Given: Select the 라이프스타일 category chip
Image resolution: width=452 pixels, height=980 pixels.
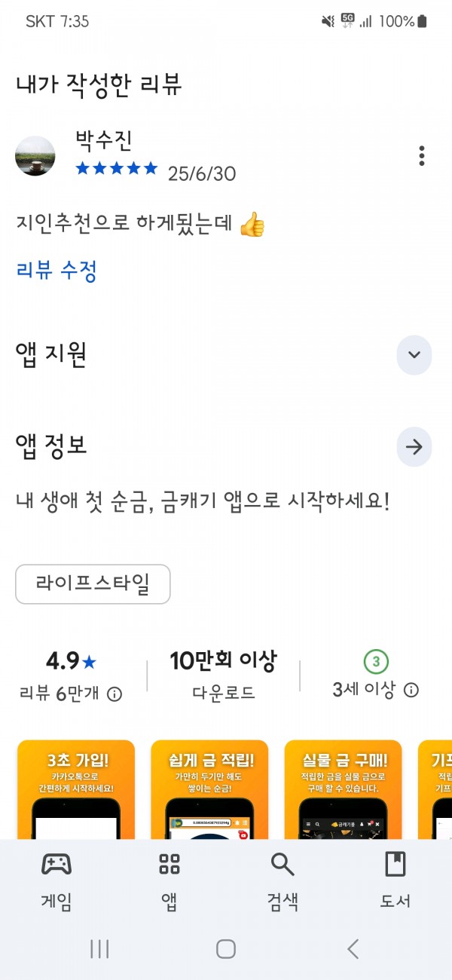Looking at the screenshot, I should point(93,584).
